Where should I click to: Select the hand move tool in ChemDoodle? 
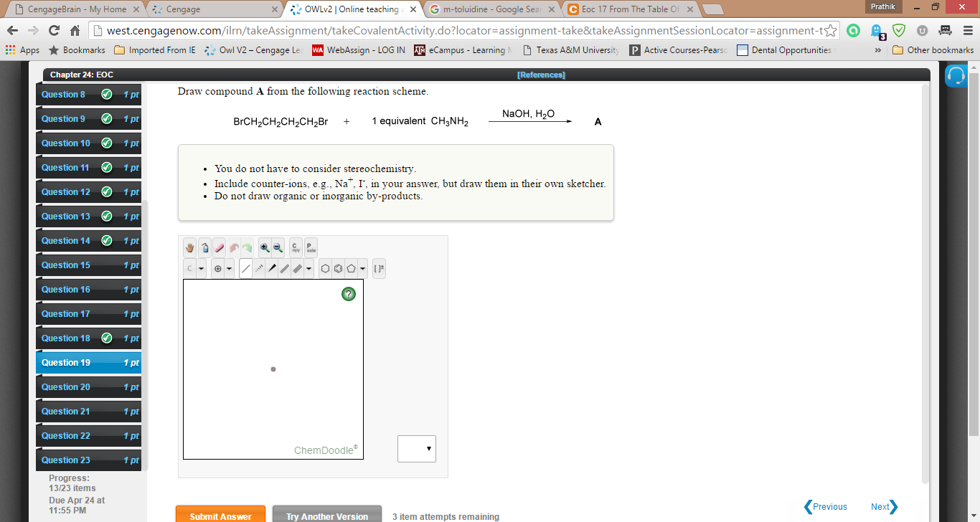(190, 247)
